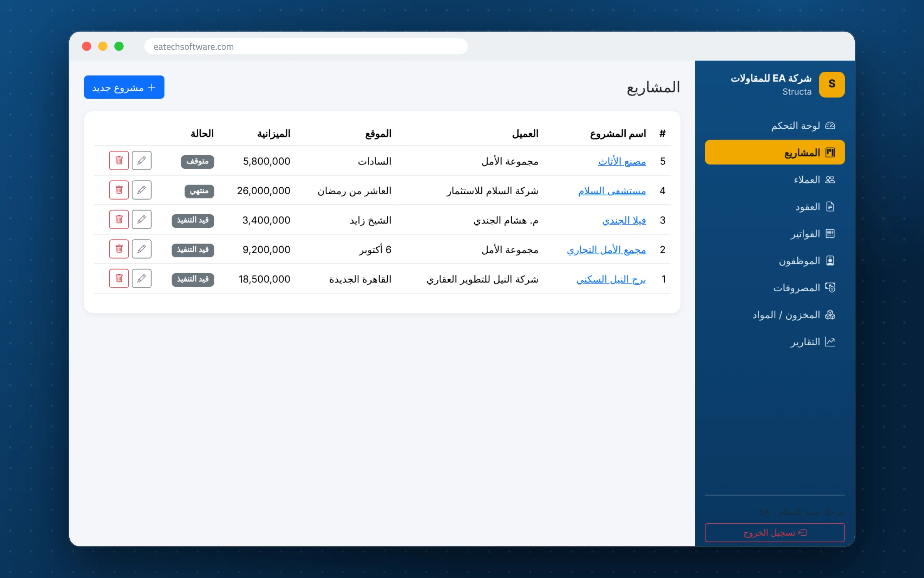This screenshot has width=924, height=578.
Task: Click the منتهي status badge
Action: (199, 191)
